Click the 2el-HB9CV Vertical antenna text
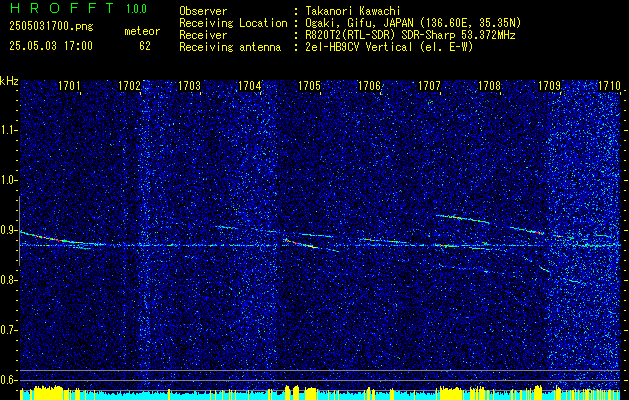This screenshot has height=400, width=629. coord(389,47)
